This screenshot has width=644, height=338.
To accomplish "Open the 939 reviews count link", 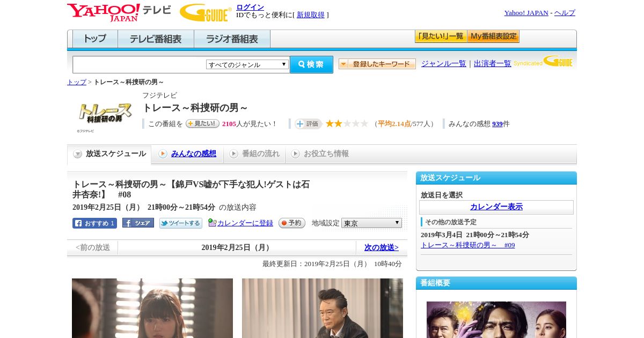I will click(x=497, y=124).
